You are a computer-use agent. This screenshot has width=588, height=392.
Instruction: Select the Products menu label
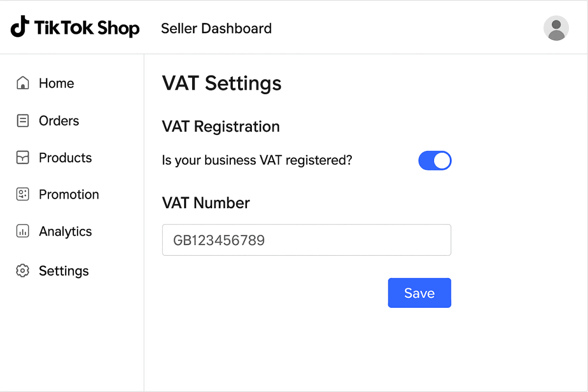(65, 158)
